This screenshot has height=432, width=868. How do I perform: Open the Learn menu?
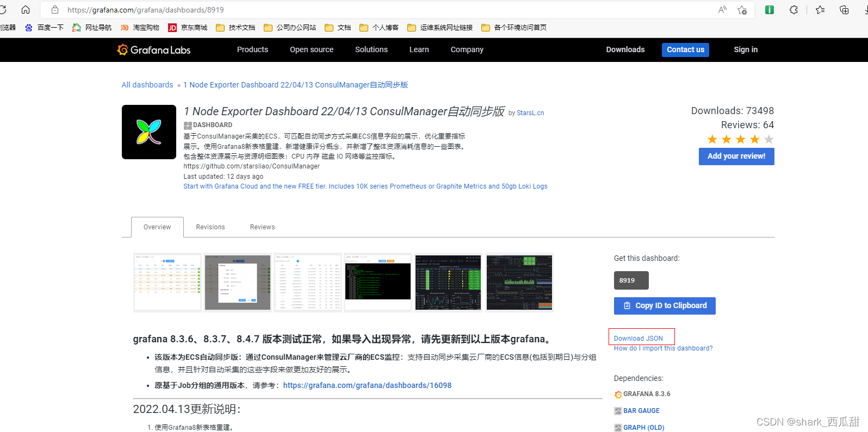(419, 49)
